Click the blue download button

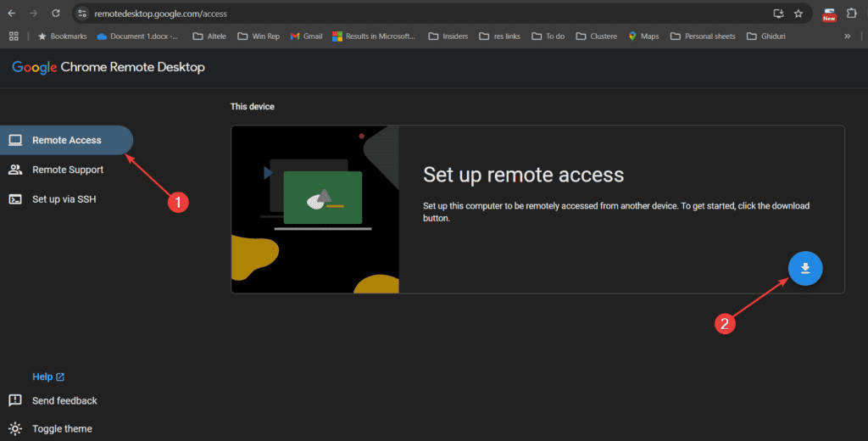[805, 268]
